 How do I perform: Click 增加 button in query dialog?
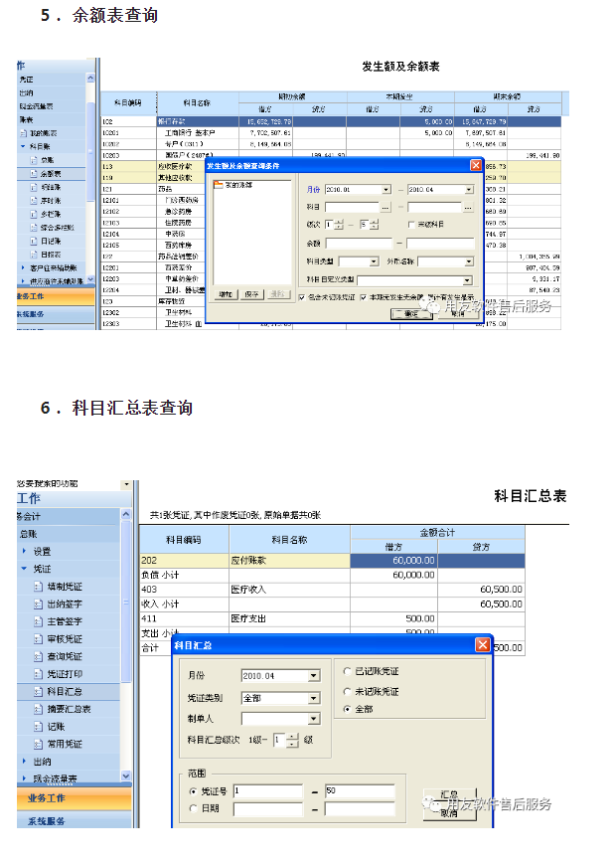click(226, 294)
